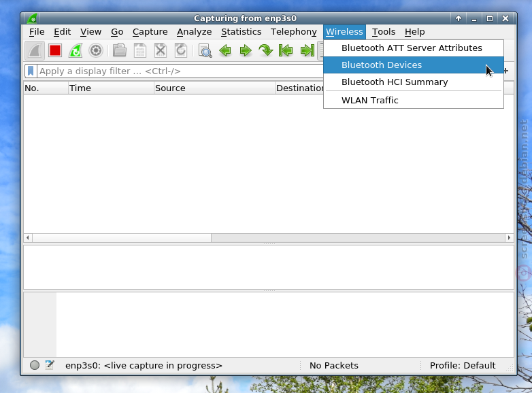Restart the current capture with green fin
This screenshot has height=393, width=532.
tap(76, 50)
